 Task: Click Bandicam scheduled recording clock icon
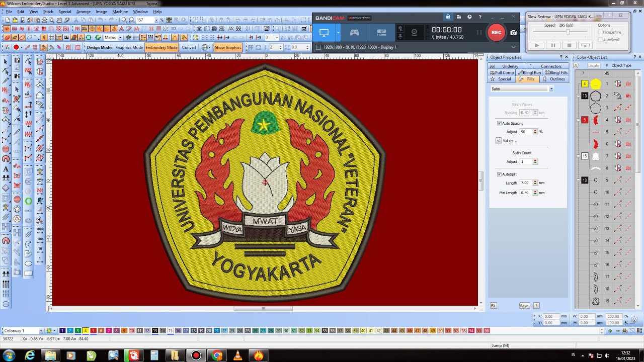click(469, 17)
